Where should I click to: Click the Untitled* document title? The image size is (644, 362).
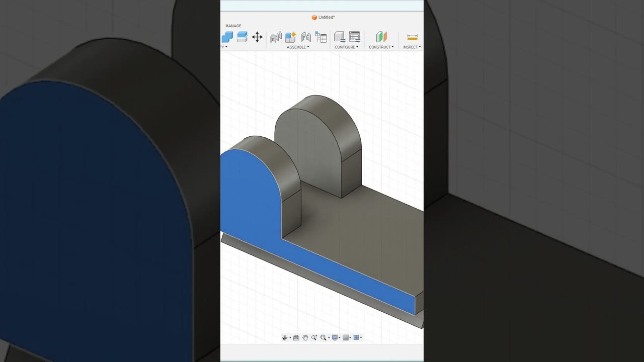pyautogui.click(x=327, y=18)
